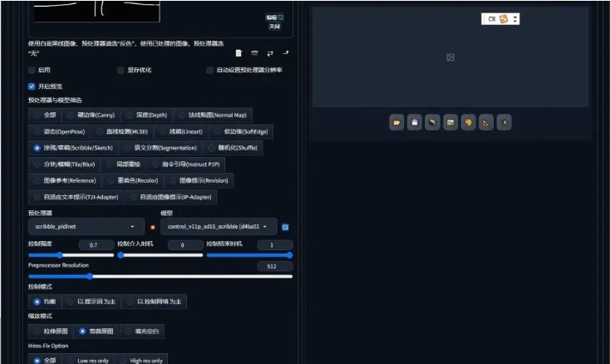Click the starting step 0 value field
Viewport: 610px width, 364px height.
pos(185,245)
